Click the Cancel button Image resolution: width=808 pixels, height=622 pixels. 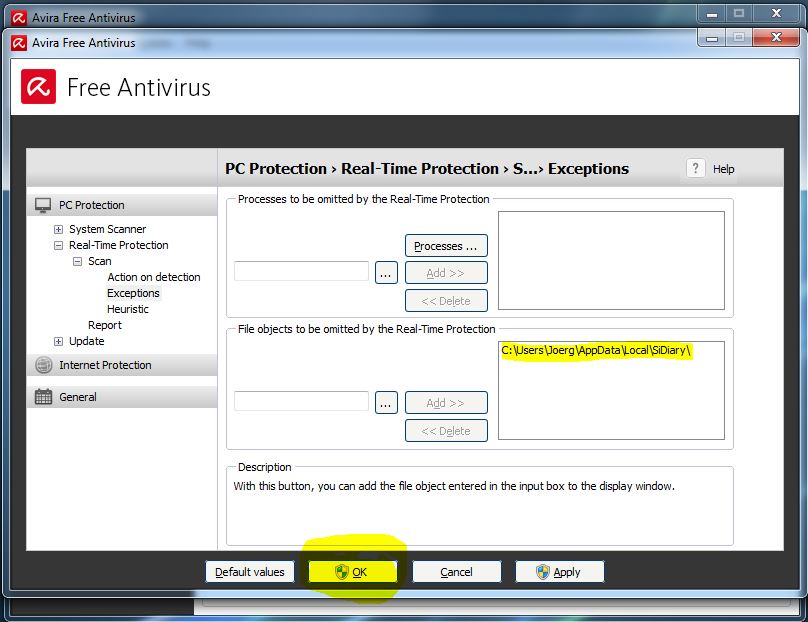coord(456,571)
